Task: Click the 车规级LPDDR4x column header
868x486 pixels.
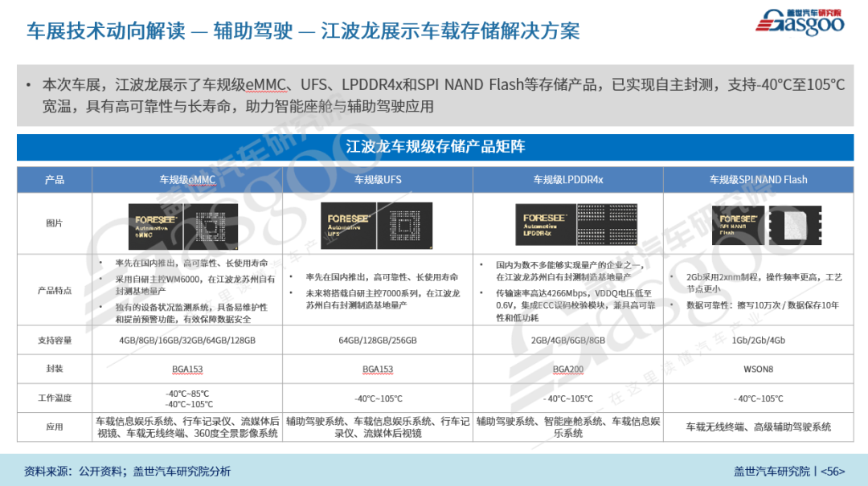Action: coord(568,180)
